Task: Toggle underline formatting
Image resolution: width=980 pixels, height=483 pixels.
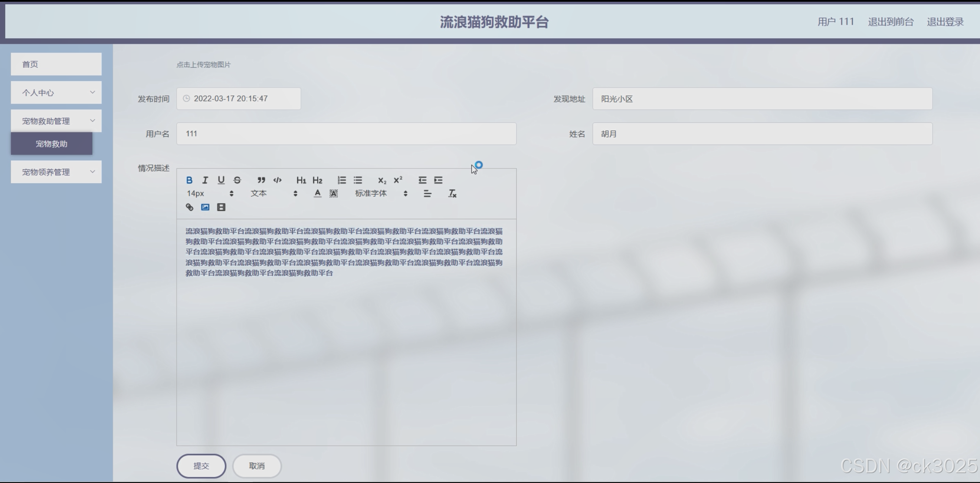Action: (x=221, y=180)
